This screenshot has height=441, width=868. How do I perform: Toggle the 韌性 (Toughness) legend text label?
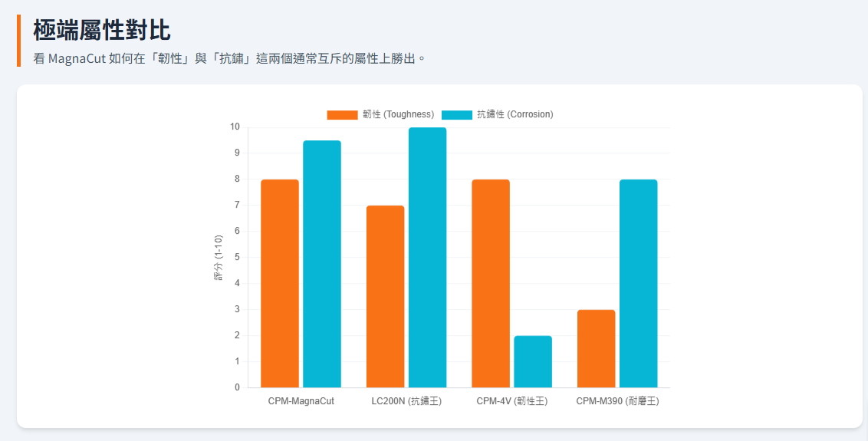point(398,114)
